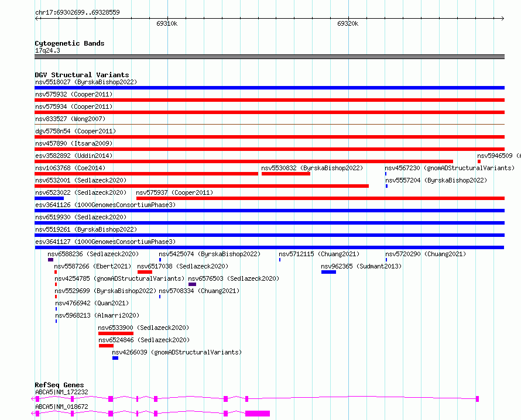
Task: Open the nsv6588236 (Sedlazeck2020) label
Action: click(93, 254)
